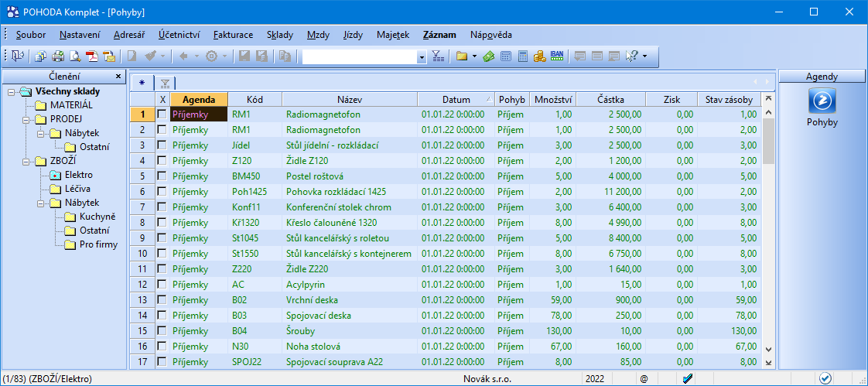Click the copy documents toolbar icon
868x386 pixels.
[x=285, y=56]
